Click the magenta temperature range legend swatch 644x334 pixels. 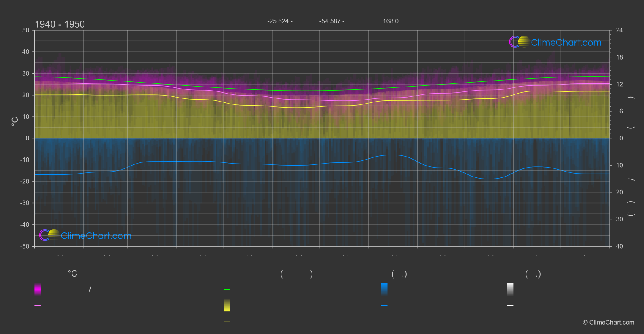coord(38,289)
